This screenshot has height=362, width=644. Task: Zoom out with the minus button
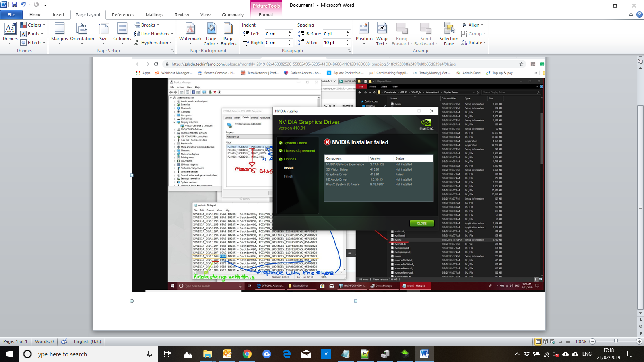pyautogui.click(x=592, y=341)
